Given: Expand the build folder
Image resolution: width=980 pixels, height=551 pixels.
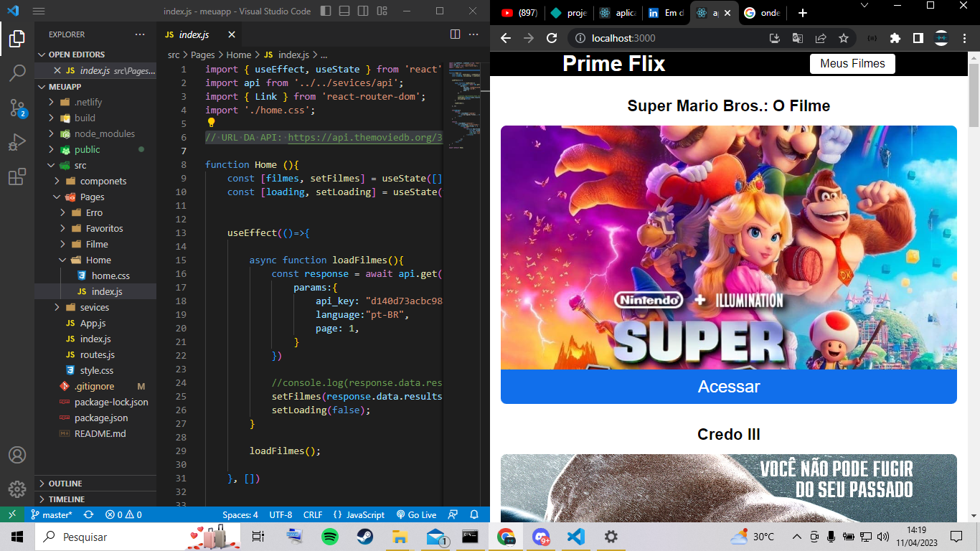Looking at the screenshot, I should click(95, 118).
